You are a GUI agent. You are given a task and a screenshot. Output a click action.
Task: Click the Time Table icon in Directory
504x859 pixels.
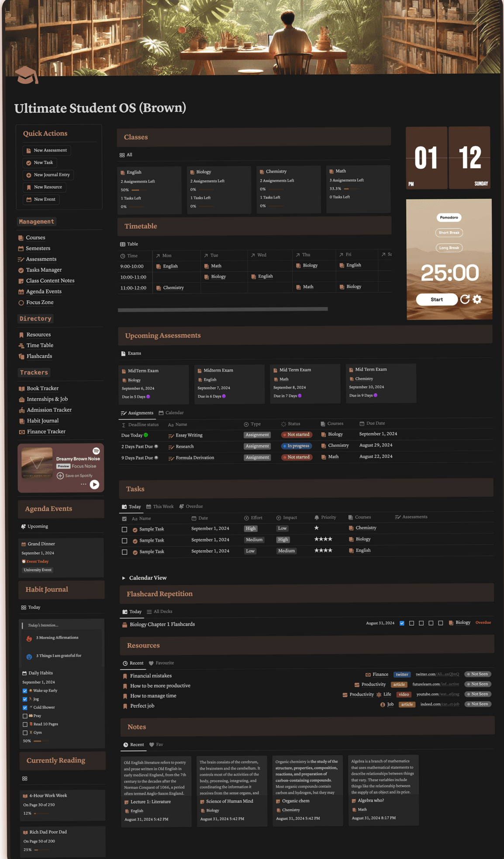[21, 345]
